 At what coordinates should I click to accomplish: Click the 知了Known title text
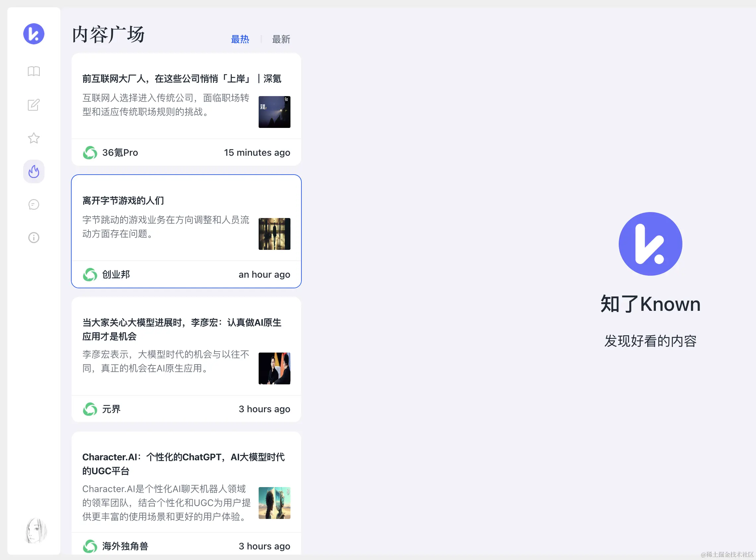click(x=650, y=304)
